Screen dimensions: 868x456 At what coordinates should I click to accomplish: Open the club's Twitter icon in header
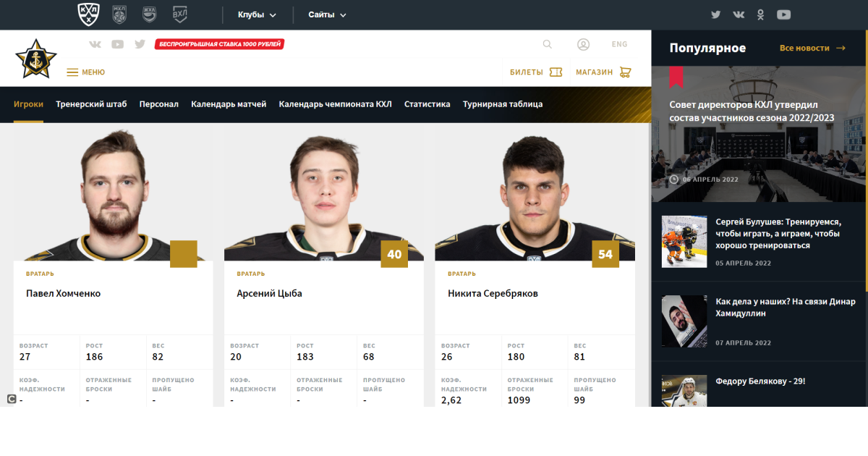(140, 44)
